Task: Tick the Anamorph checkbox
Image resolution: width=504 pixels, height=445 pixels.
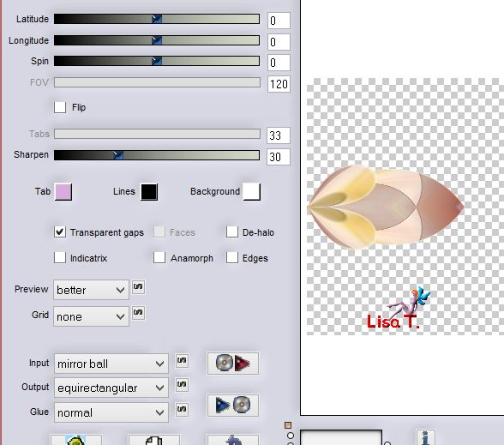Action: (159, 257)
